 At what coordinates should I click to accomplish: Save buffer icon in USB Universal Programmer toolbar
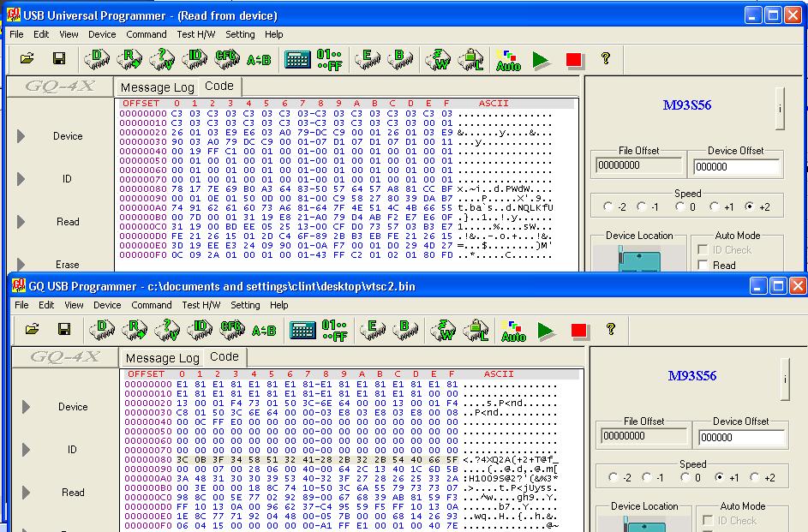click(x=59, y=59)
